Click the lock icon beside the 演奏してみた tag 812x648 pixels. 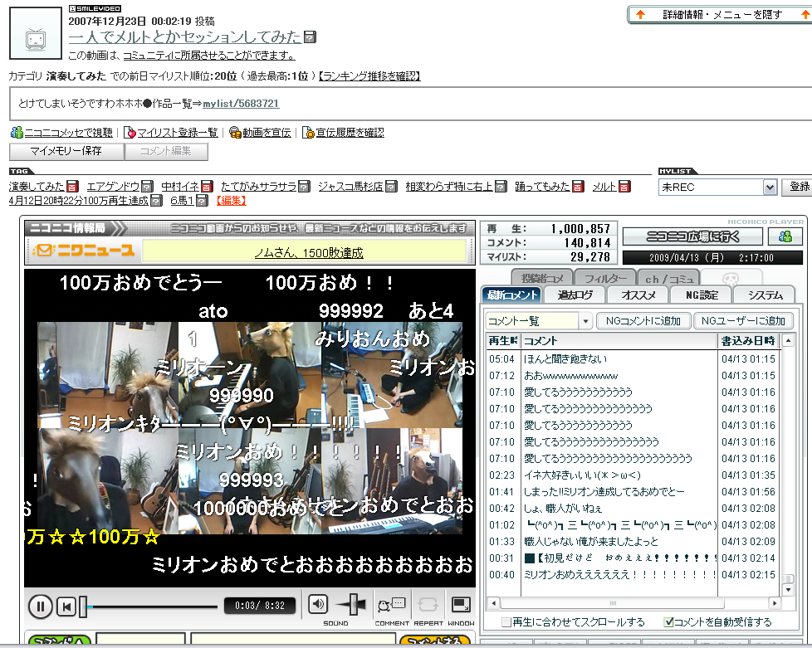tap(72, 186)
